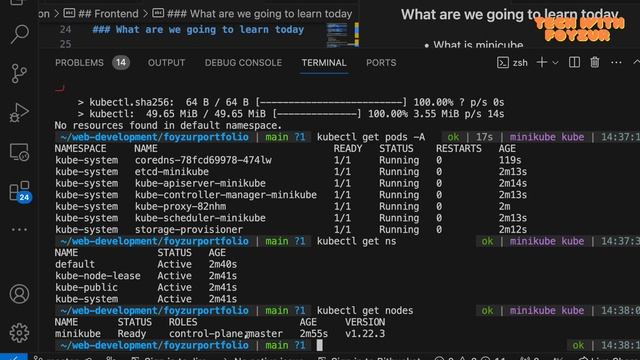Switch to the OUTPUT tab
The image size is (640, 360).
[x=167, y=63]
